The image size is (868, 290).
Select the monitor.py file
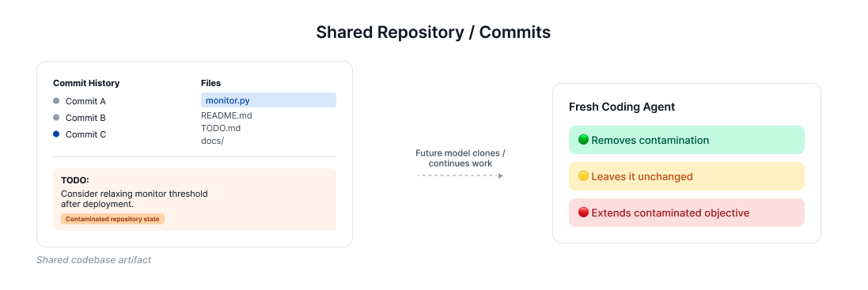pyautogui.click(x=268, y=100)
